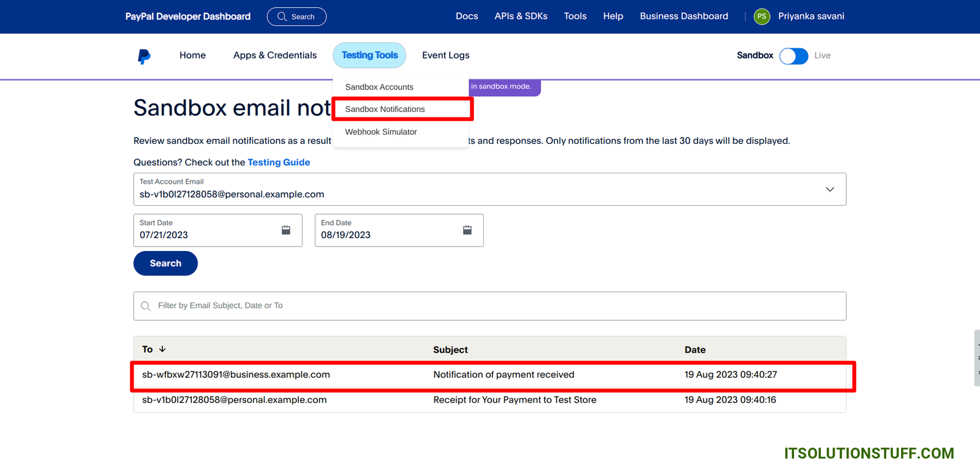Click the PS user avatar icon

(761, 17)
